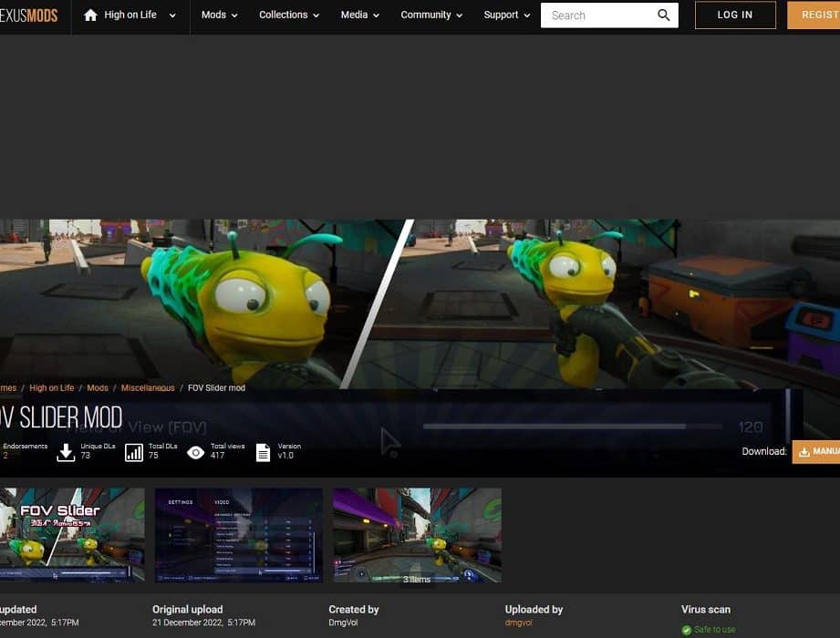Click the green Safe to use checkmark icon
This screenshot has width=840, height=638.
click(x=686, y=631)
